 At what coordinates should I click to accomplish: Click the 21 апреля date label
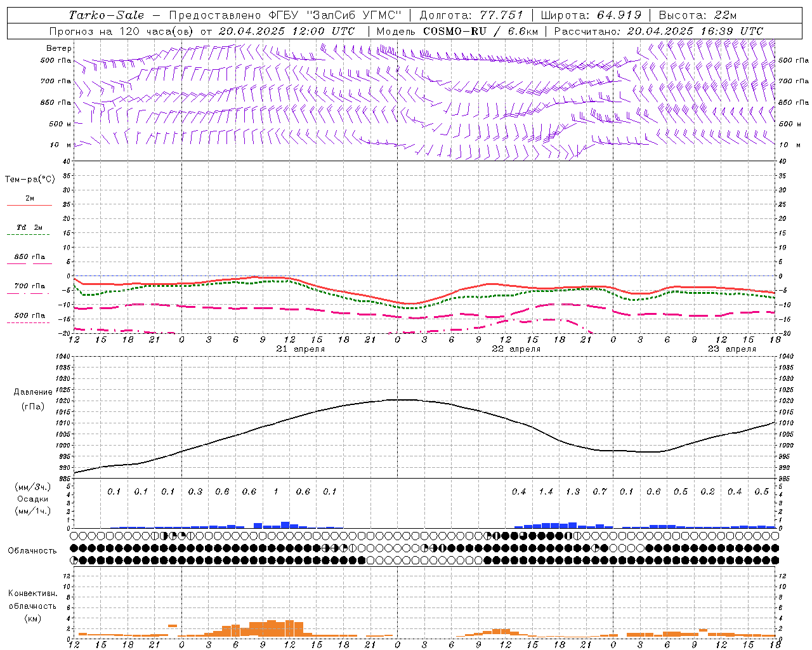301,349
